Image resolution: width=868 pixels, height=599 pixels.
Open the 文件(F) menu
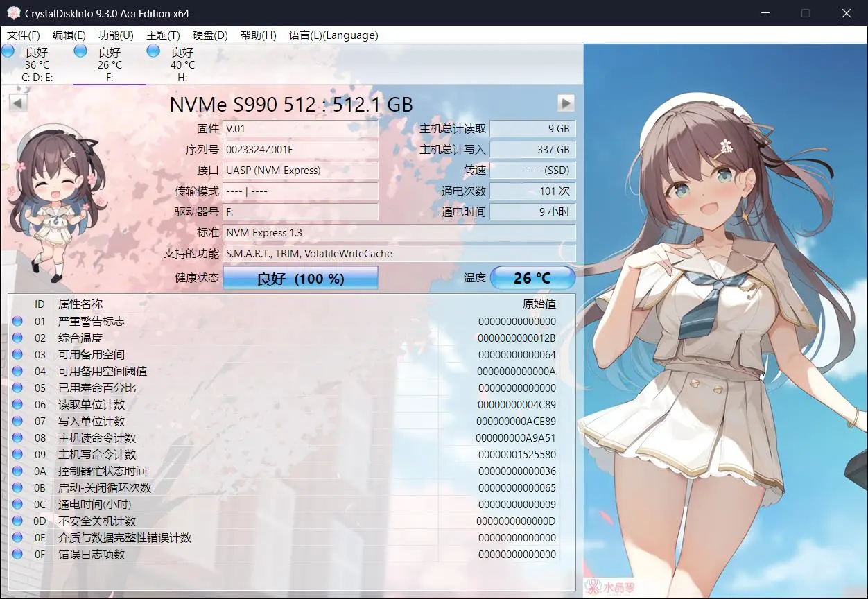tap(24, 35)
